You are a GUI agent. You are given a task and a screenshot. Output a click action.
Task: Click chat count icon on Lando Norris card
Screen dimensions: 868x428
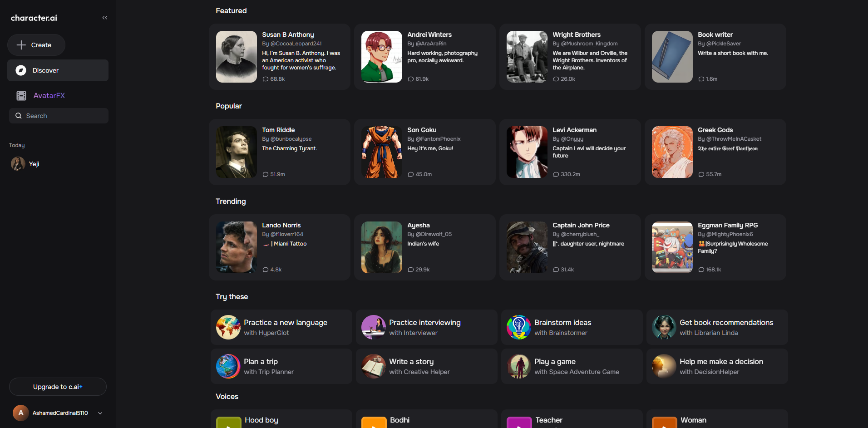tap(266, 270)
